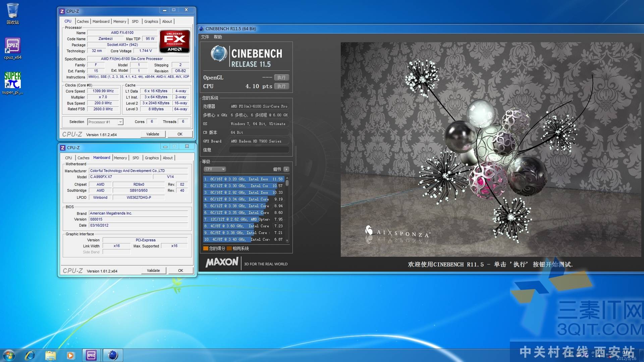This screenshot has width=644, height=362.
Task: Open the 文件 menu in Cinebench
Action: [x=205, y=37]
